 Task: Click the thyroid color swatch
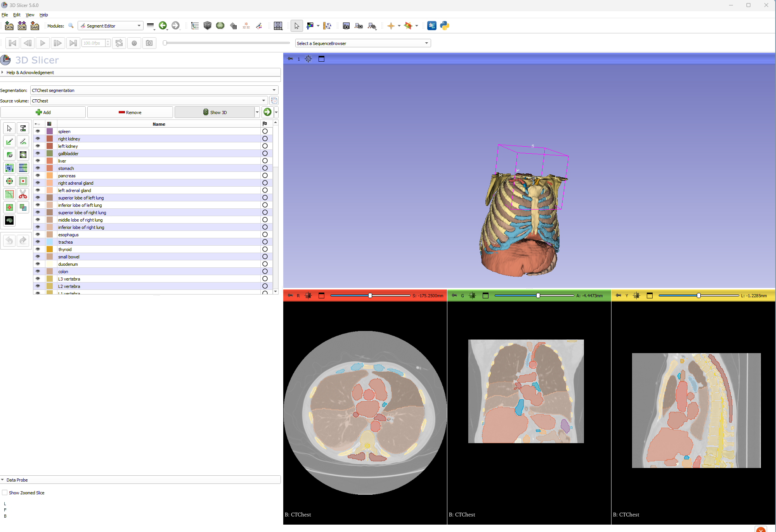point(50,250)
